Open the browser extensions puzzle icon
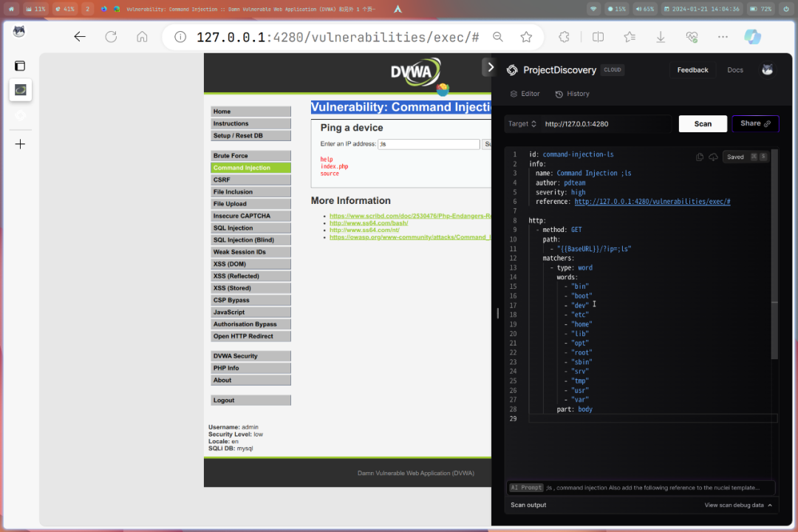 pos(564,37)
